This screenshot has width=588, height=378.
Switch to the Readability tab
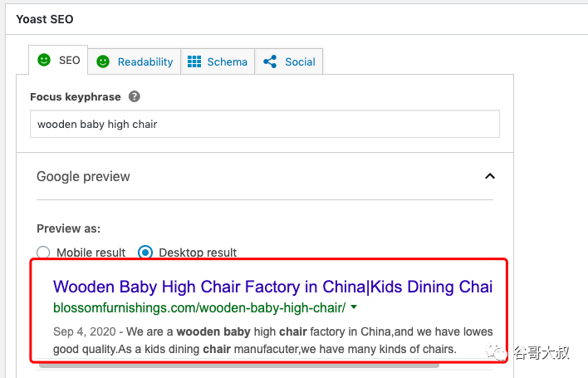(135, 61)
